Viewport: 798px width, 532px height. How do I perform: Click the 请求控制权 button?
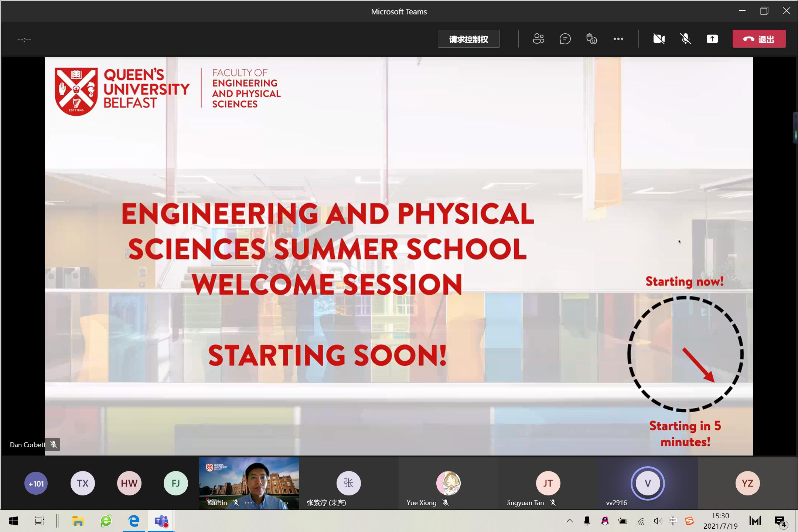(x=468, y=39)
